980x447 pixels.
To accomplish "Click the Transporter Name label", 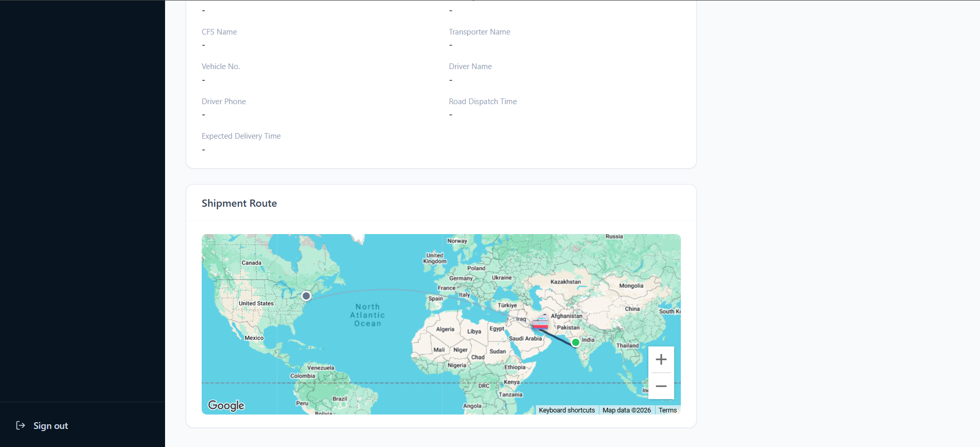I will point(480,32).
